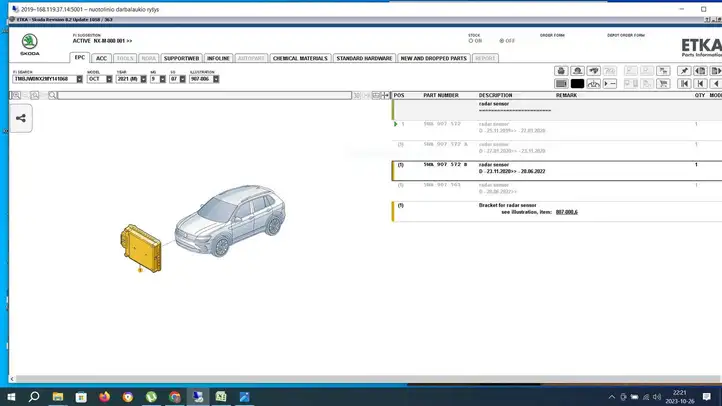Zoom in on the illustration with magnifier icon
Screen dimensions: 722x406
click(16, 95)
